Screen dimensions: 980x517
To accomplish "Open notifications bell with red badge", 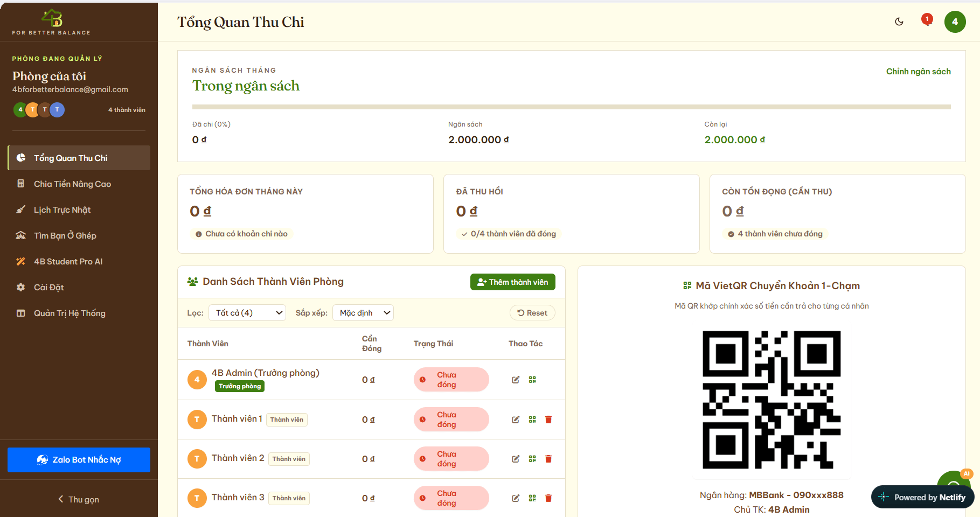I will coord(927,20).
